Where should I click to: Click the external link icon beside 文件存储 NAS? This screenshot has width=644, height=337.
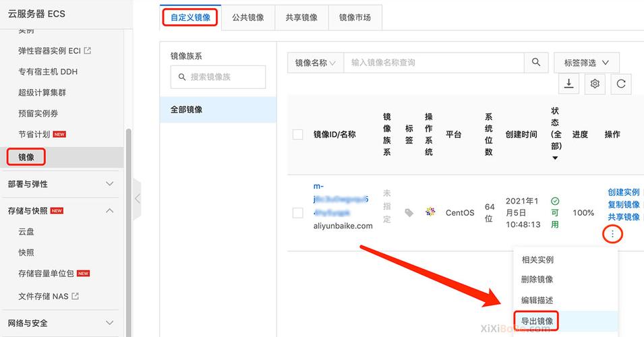[75, 296]
